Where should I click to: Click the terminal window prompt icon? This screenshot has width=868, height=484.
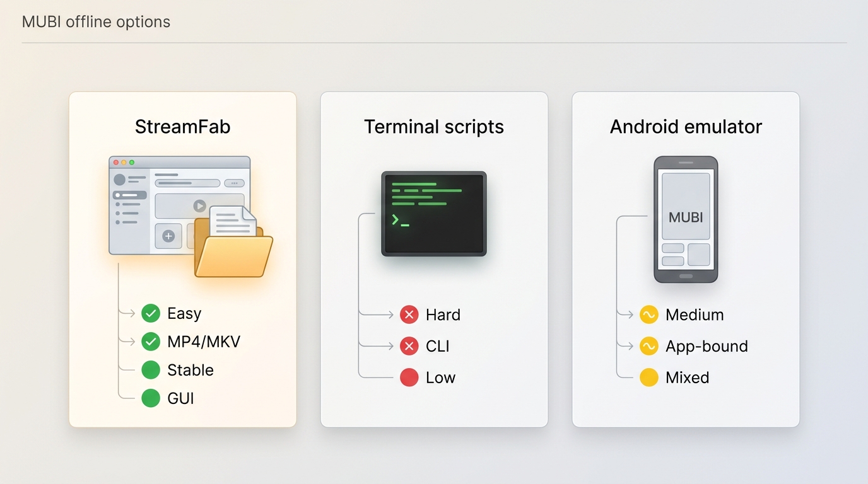coord(433,214)
